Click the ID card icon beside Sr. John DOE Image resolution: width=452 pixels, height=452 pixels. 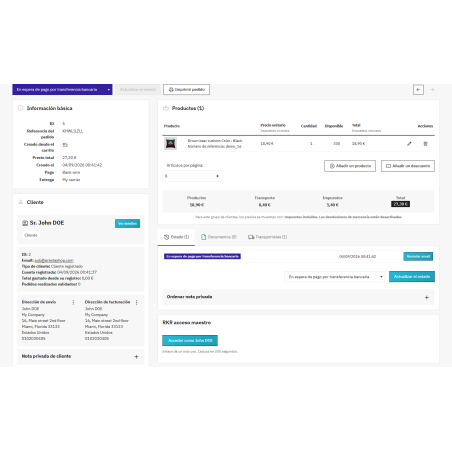(x=25, y=223)
